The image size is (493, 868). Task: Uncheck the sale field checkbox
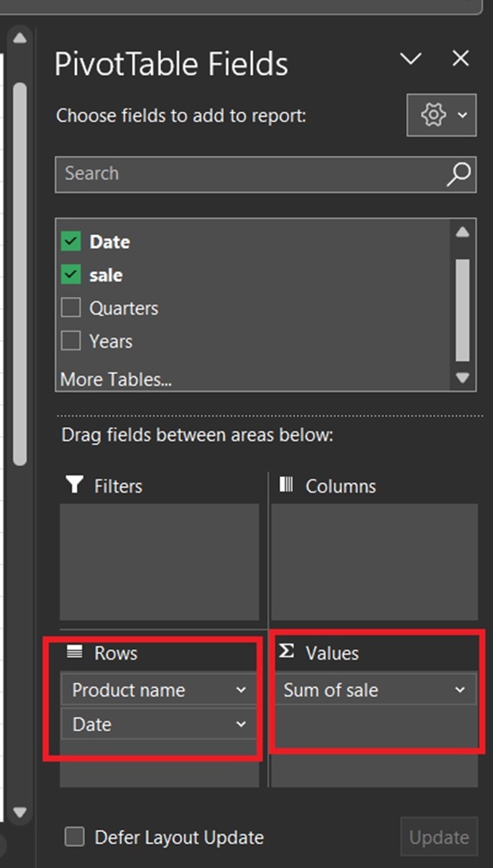pyautogui.click(x=71, y=275)
